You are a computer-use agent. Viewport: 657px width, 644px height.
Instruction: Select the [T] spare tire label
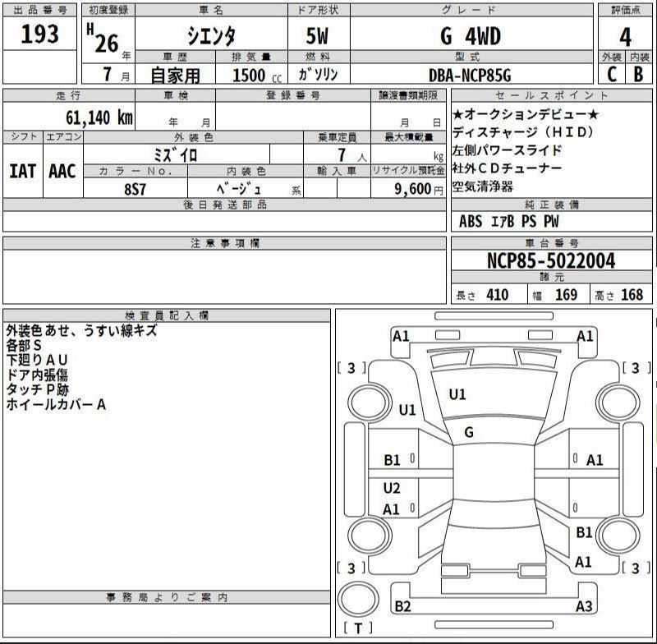click(358, 629)
